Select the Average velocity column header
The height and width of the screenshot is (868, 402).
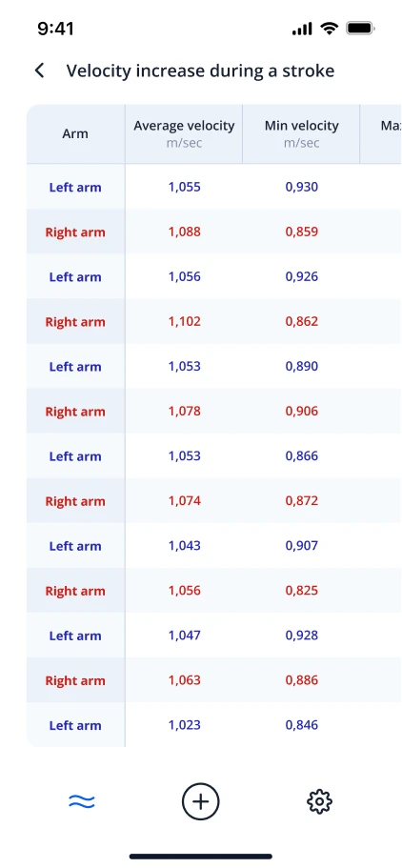tap(184, 134)
